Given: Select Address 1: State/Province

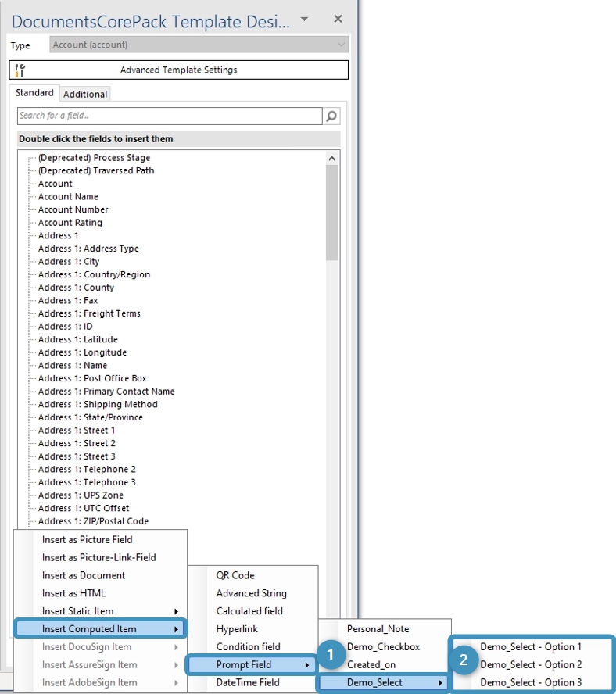Looking at the screenshot, I should (91, 417).
